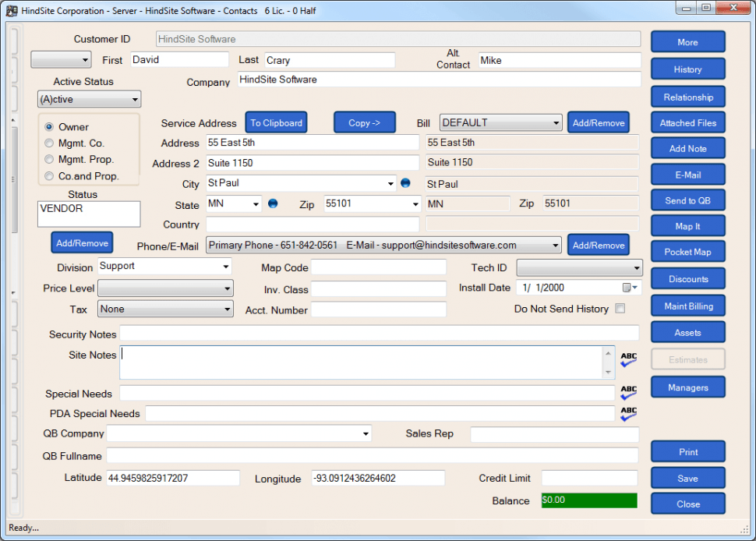
Task: Click the Copy -> button
Action: tap(365, 122)
